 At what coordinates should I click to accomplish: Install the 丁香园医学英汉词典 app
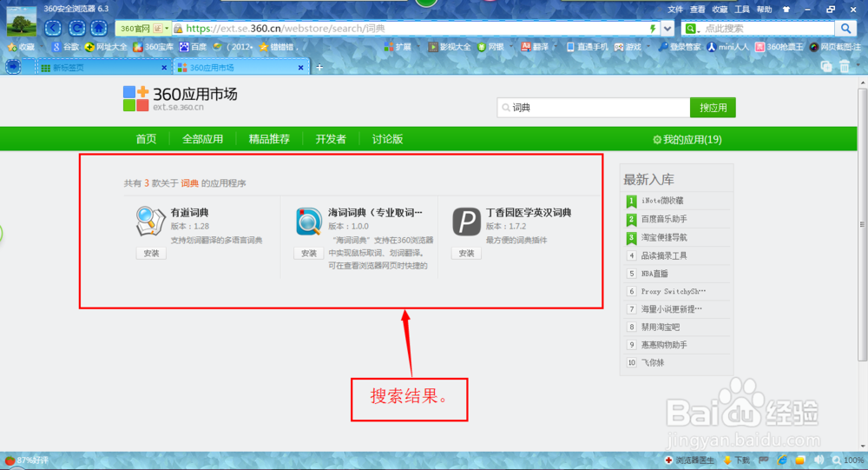(466, 254)
